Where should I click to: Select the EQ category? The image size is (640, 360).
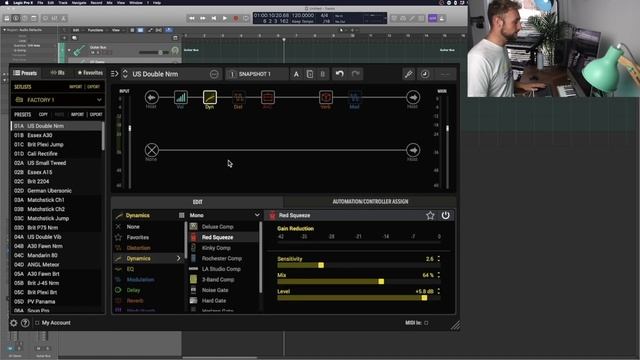(x=149, y=269)
